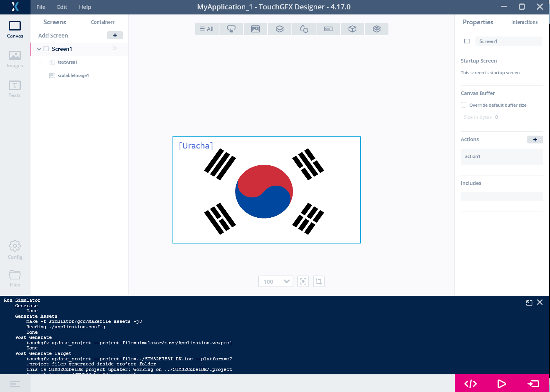Click the fit-to-center zoom icon
550x392 pixels.
tap(303, 281)
